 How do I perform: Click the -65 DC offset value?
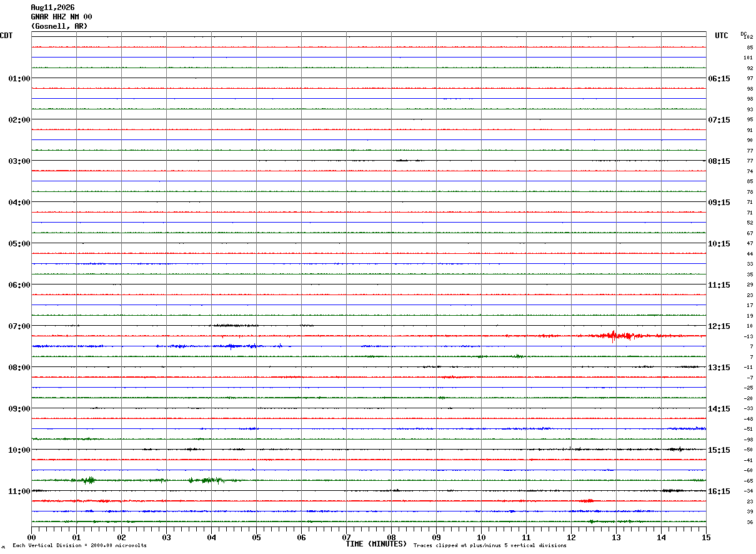[749, 481]
